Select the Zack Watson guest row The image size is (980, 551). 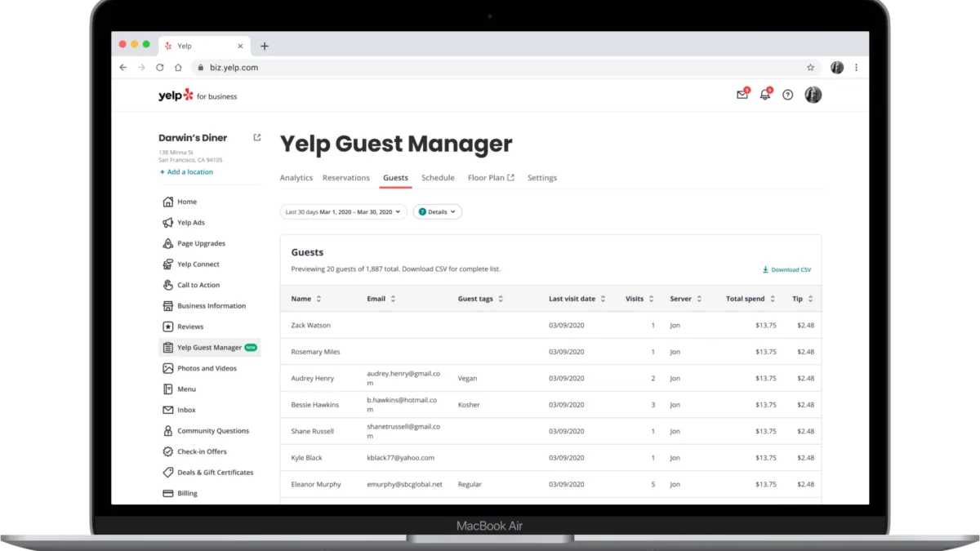click(551, 325)
